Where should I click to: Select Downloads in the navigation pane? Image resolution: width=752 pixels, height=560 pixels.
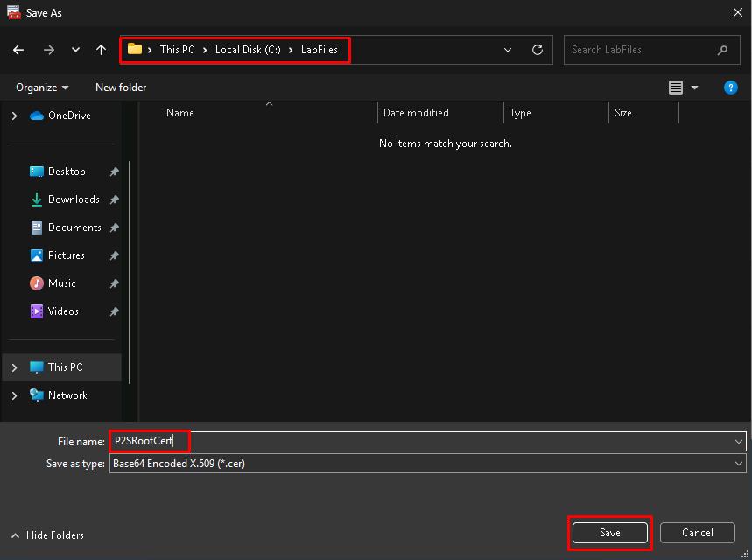click(x=74, y=199)
